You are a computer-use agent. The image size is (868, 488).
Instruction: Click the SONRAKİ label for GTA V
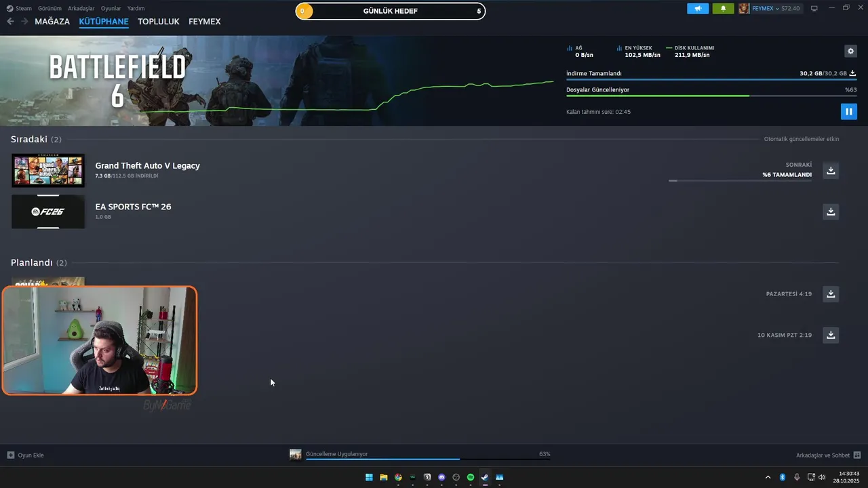[x=799, y=165]
